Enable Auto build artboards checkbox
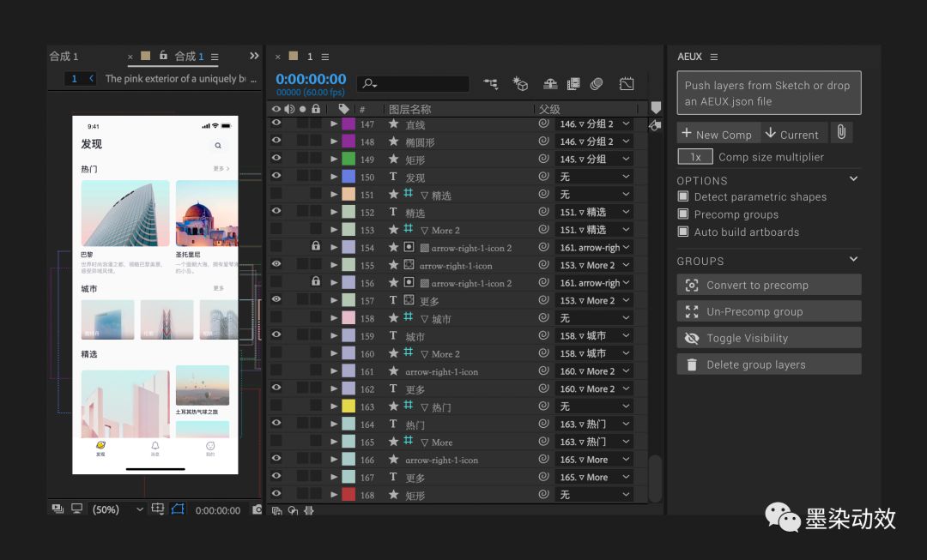Image resolution: width=927 pixels, height=560 pixels. point(683,232)
